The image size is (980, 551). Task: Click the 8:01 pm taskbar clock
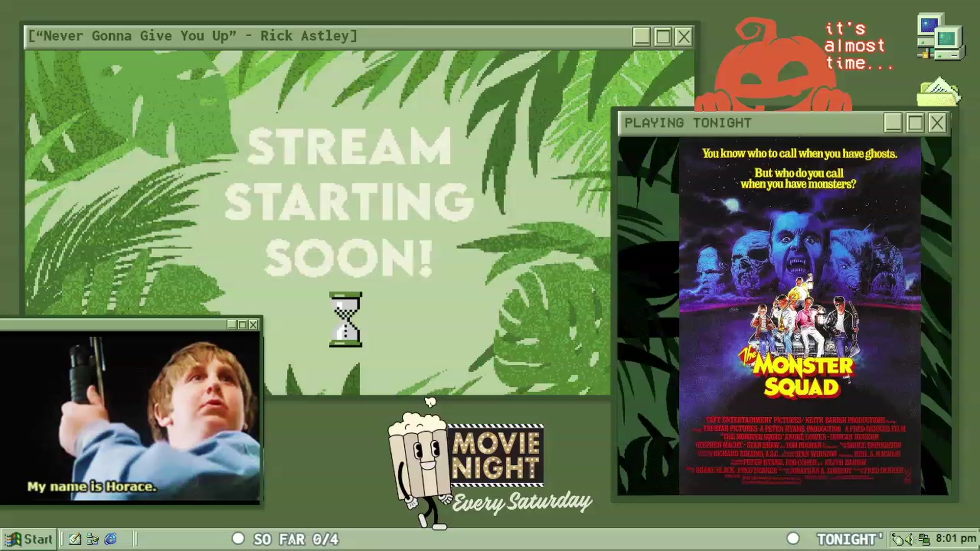(955, 539)
